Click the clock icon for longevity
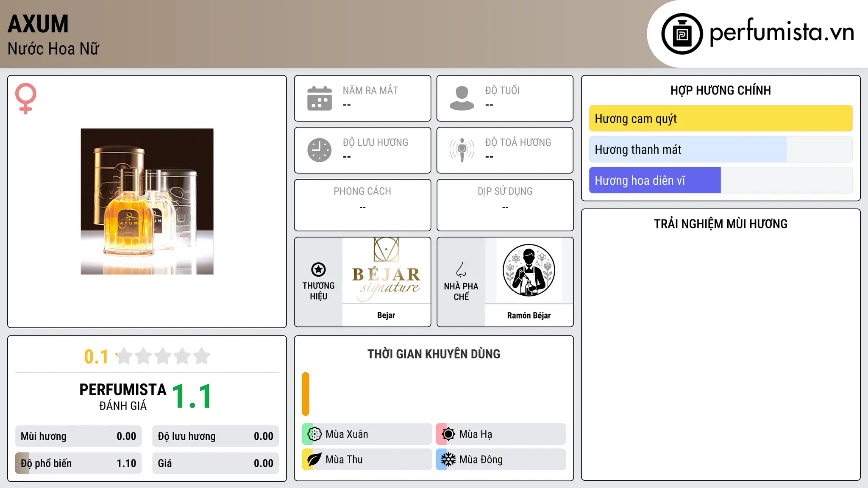This screenshot has width=868, height=488. (320, 150)
